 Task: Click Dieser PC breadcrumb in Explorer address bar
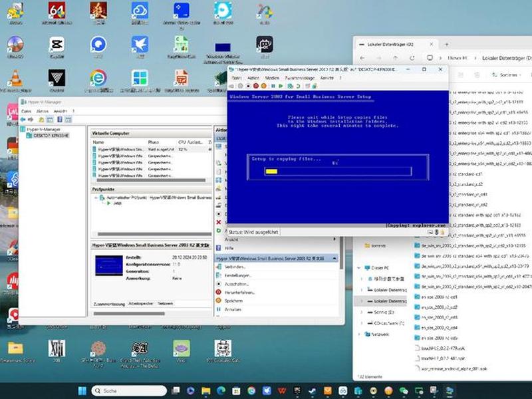[x=457, y=58]
